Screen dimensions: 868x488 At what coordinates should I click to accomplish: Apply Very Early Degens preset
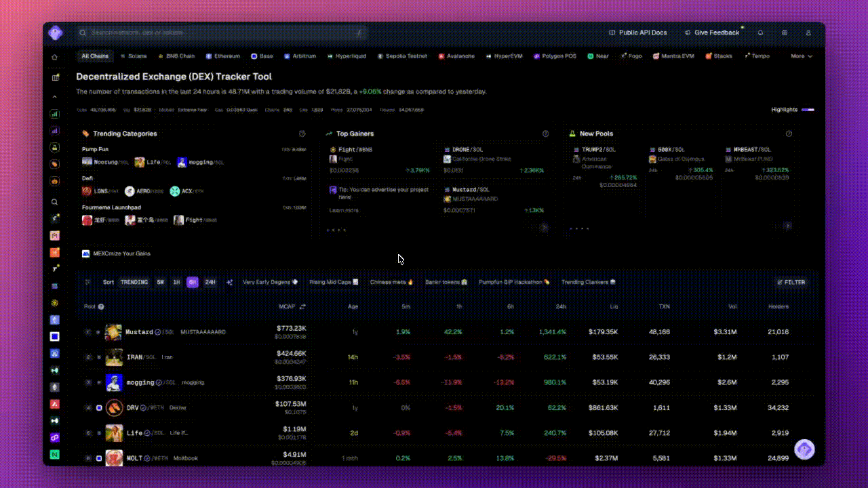(270, 282)
